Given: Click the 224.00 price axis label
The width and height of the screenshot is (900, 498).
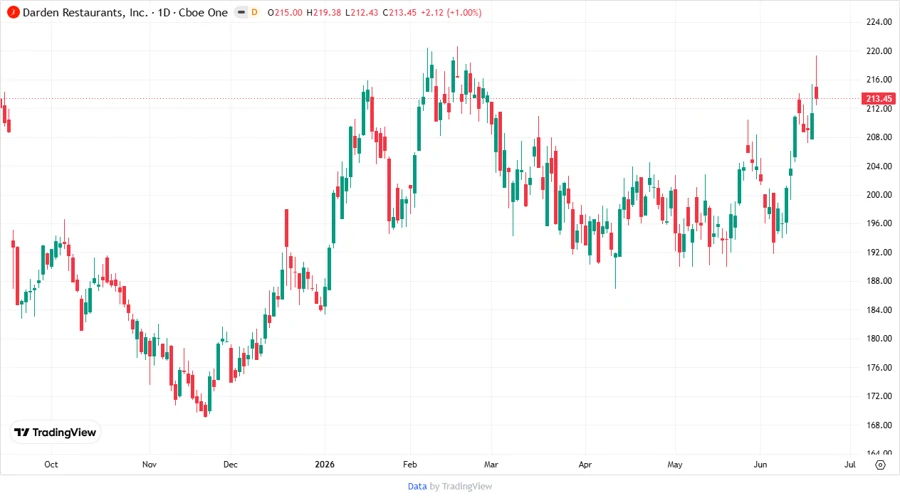Looking at the screenshot, I should click(x=879, y=22).
